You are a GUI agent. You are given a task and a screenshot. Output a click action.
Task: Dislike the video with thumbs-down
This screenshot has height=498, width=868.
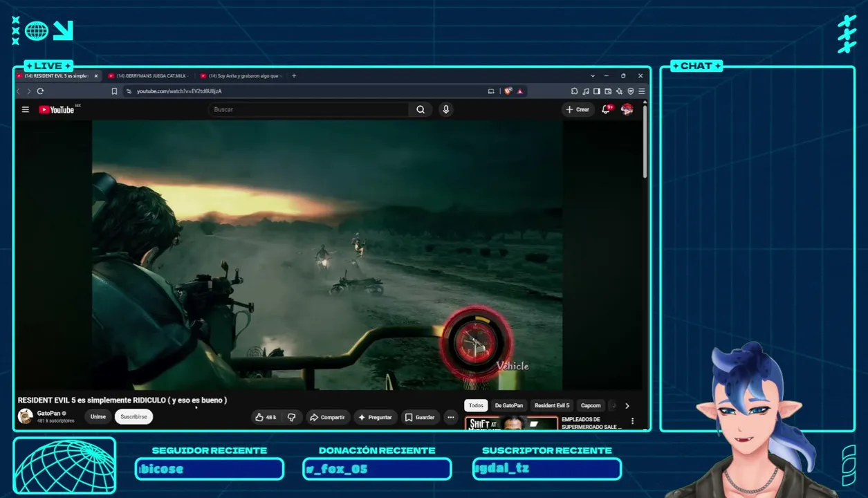(292, 417)
